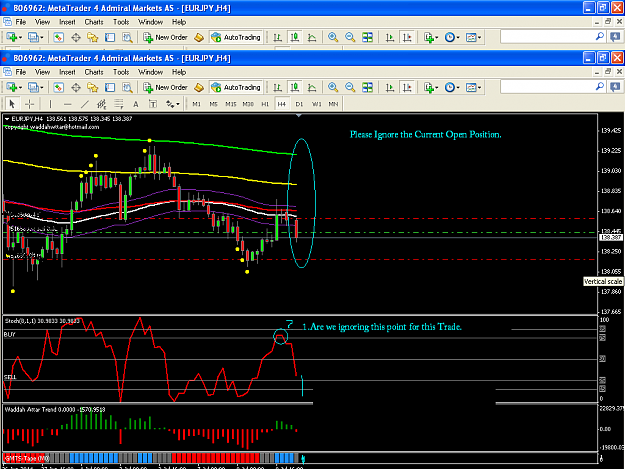The image size is (625, 469).
Task: Switch to bar chart in front window
Action: point(278,87)
